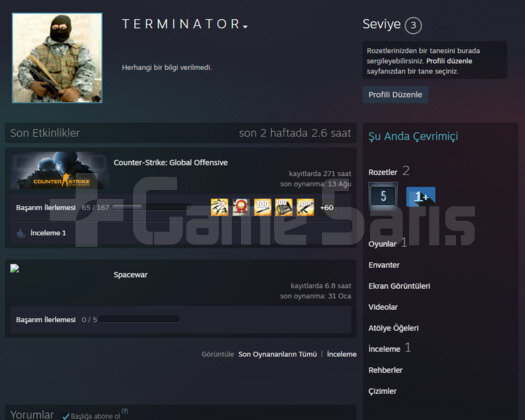Click the Spacewar achievement progress bar 0 / 5
The image size is (525, 420).
point(140,319)
